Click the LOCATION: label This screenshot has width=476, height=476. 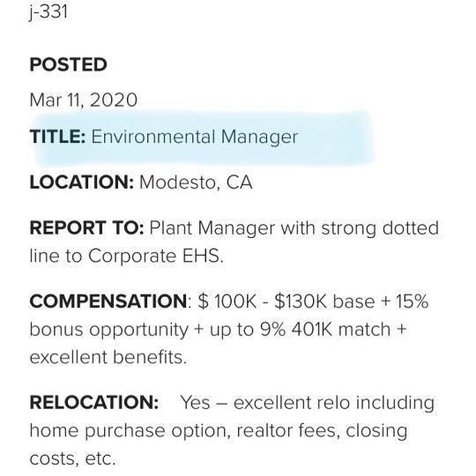[x=82, y=182]
